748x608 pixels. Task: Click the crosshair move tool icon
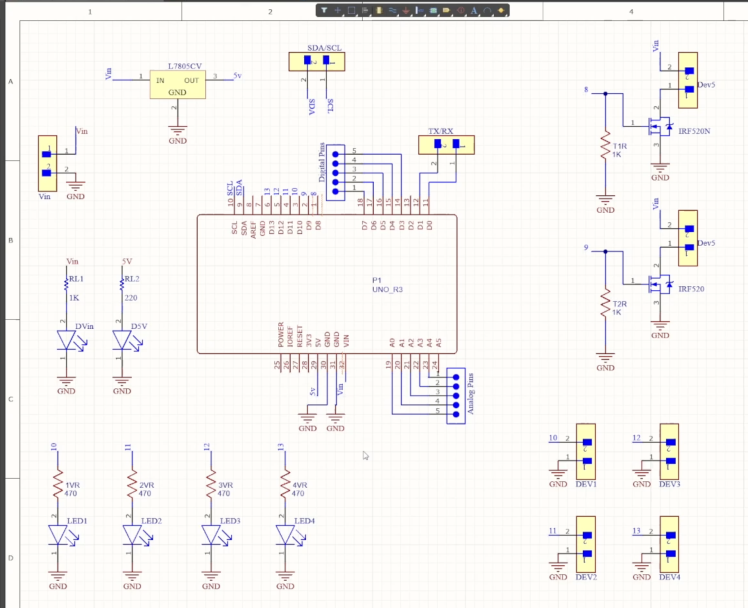338,10
